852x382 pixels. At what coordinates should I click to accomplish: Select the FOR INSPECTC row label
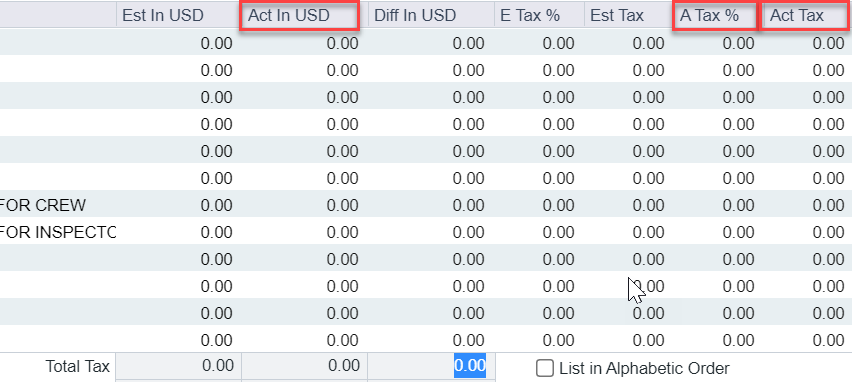coord(58,232)
